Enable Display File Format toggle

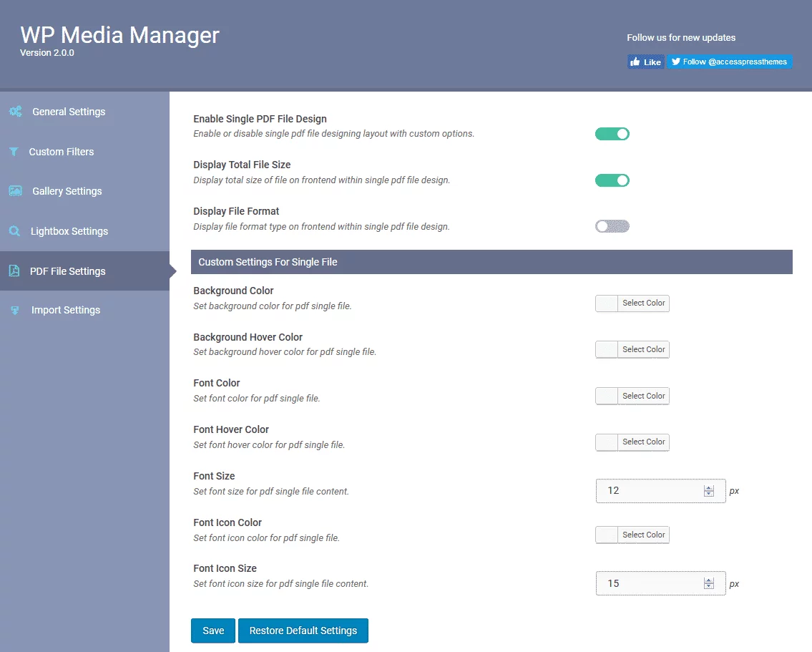coord(612,226)
